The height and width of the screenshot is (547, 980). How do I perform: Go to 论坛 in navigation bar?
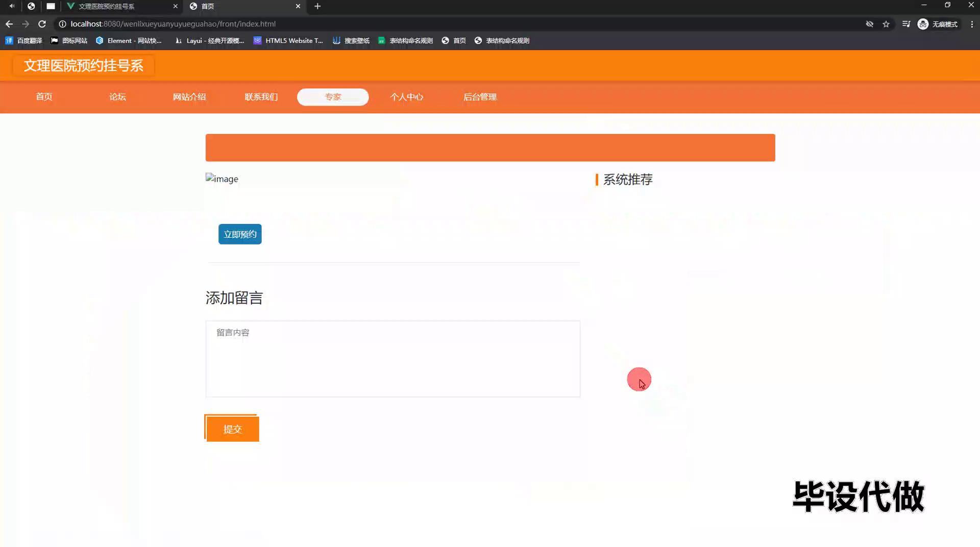click(117, 97)
